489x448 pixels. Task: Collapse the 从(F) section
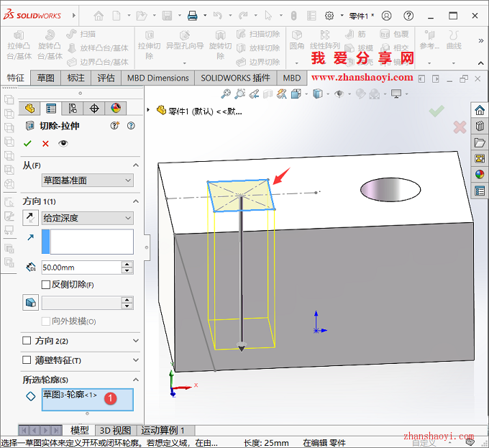136,165
